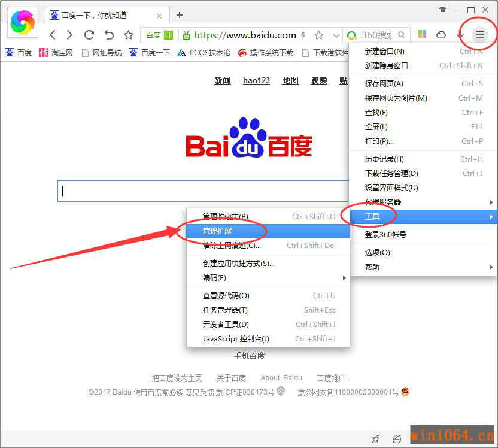Viewport: 498px width, 448px height.
Task: Choose 新建窗口(N) from the menu
Action: pyautogui.click(x=423, y=51)
